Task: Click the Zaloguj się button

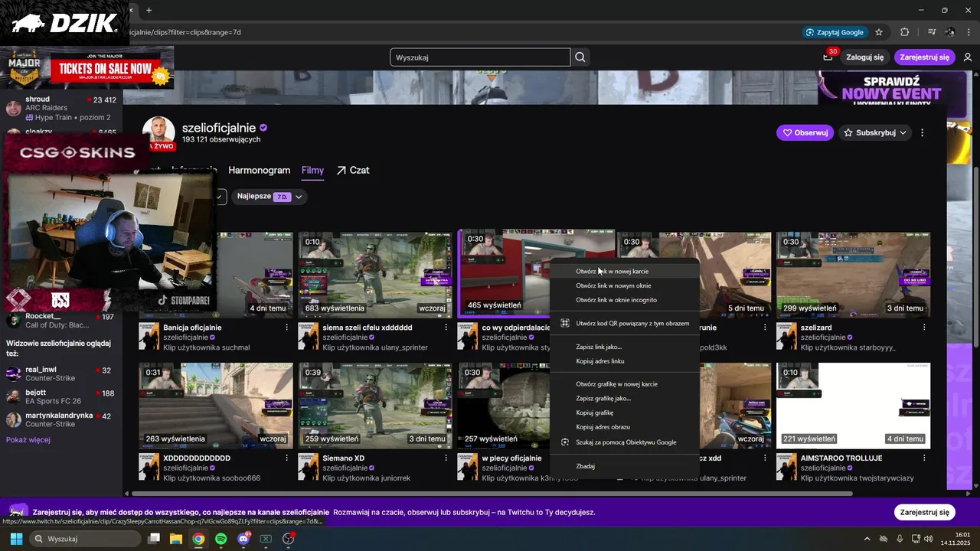Action: [865, 57]
